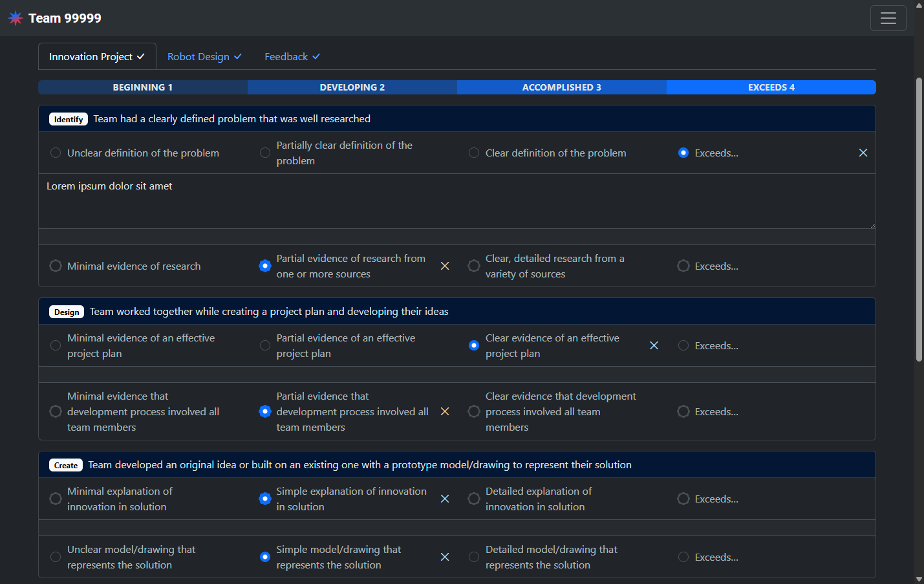Image resolution: width=924 pixels, height=584 pixels.
Task: Clear the 'Clear evidence of an effective project plan' selection
Action: (654, 345)
